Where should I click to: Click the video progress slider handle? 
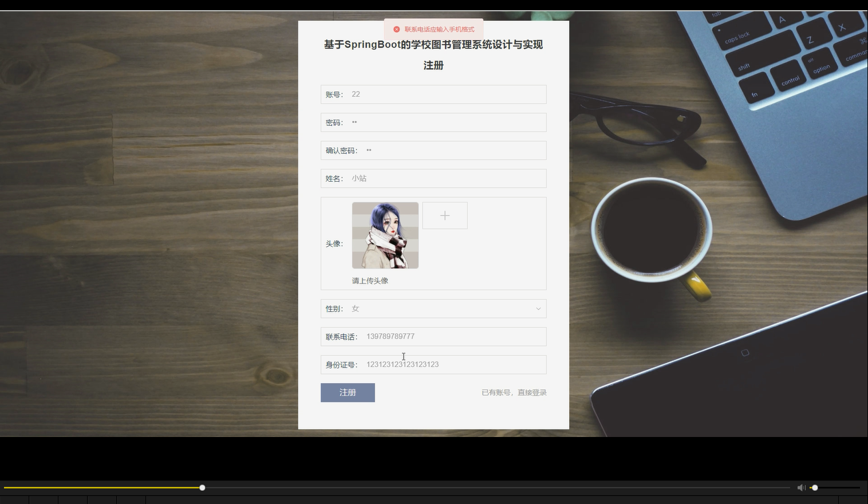click(202, 487)
